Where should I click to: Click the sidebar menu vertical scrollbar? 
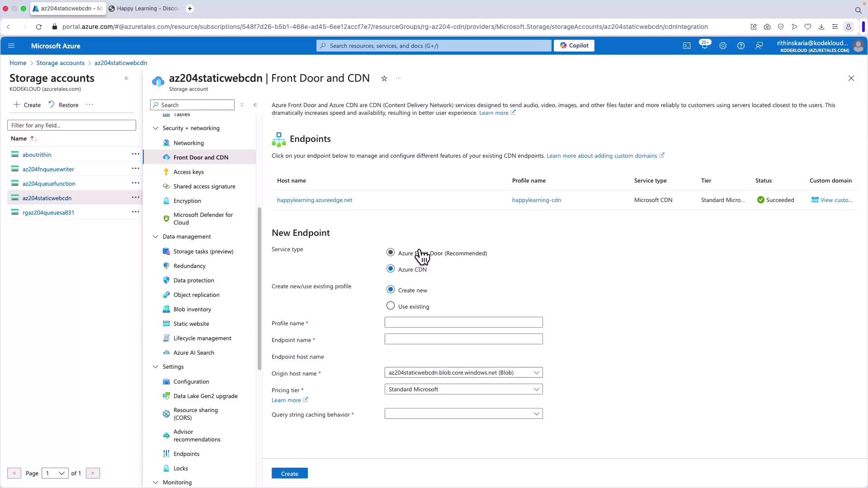259,289
